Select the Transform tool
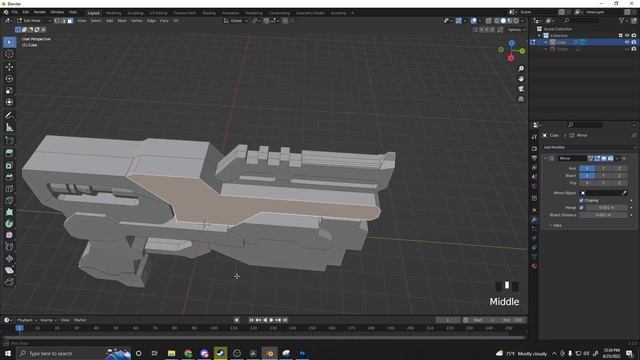Screen dimensions: 640x360 [x=9, y=102]
